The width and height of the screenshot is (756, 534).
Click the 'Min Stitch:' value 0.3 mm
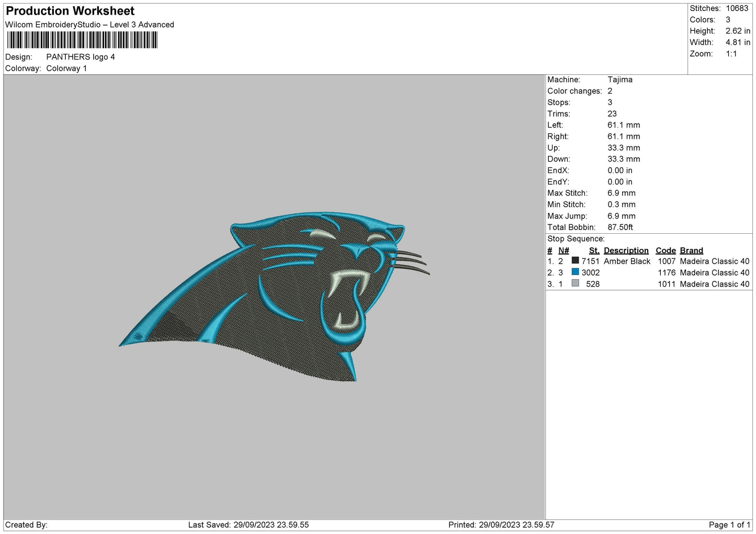622,204
